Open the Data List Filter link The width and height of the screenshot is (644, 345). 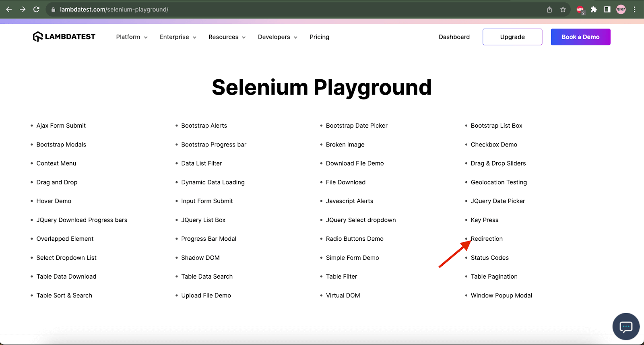[x=202, y=163]
